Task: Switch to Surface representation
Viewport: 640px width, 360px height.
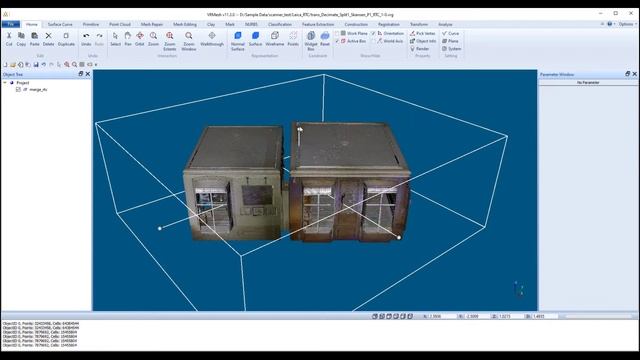Action: click(x=256, y=39)
